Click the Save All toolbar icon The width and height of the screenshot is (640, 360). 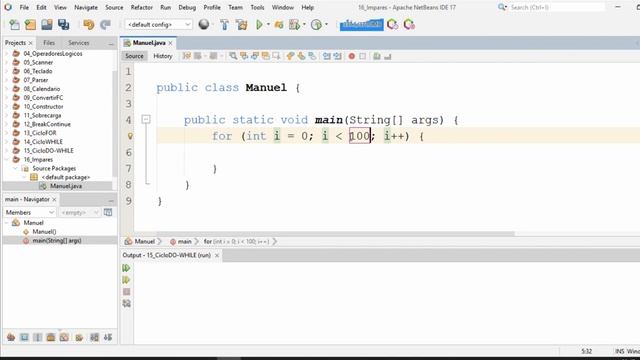coord(63,24)
